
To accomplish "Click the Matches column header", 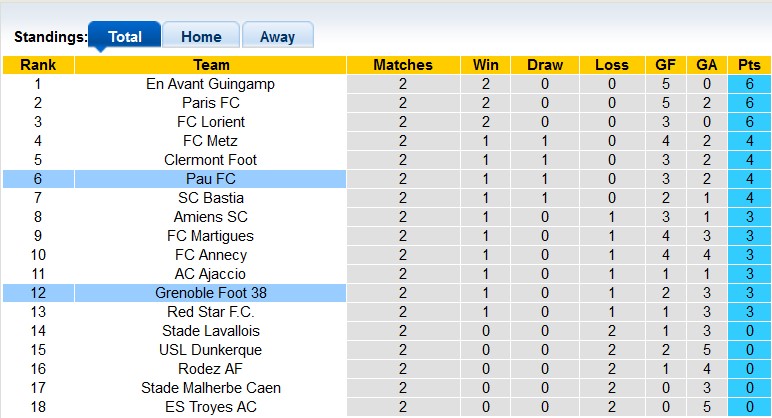I will (x=403, y=65).
